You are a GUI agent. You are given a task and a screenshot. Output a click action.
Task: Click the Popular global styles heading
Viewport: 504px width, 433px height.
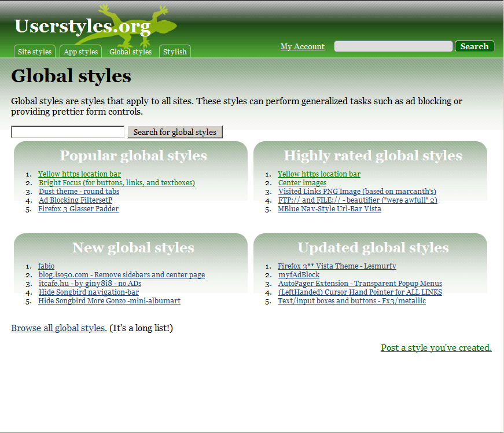point(134,156)
